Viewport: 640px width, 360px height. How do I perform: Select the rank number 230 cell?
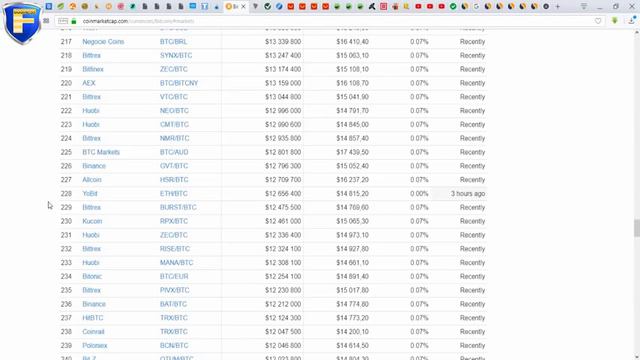pyautogui.click(x=66, y=221)
